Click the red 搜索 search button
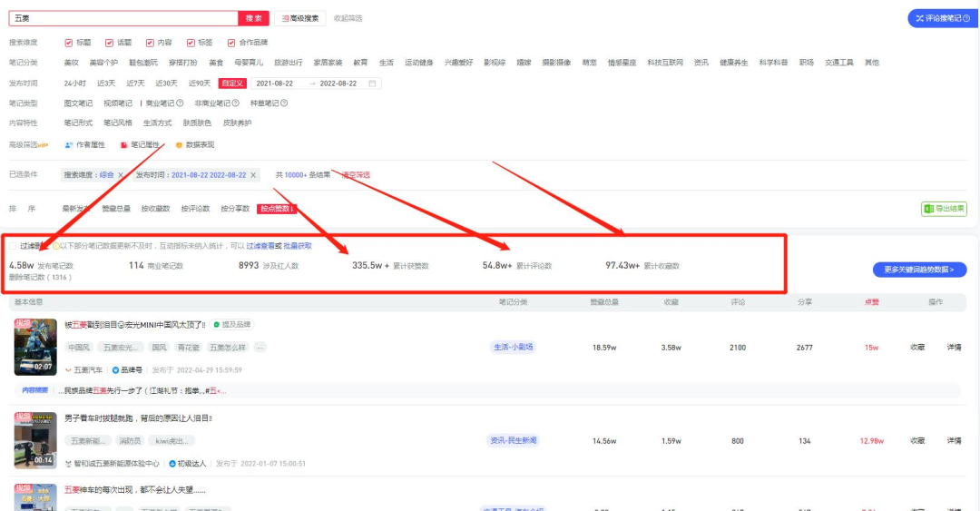The image size is (980, 511). point(253,18)
